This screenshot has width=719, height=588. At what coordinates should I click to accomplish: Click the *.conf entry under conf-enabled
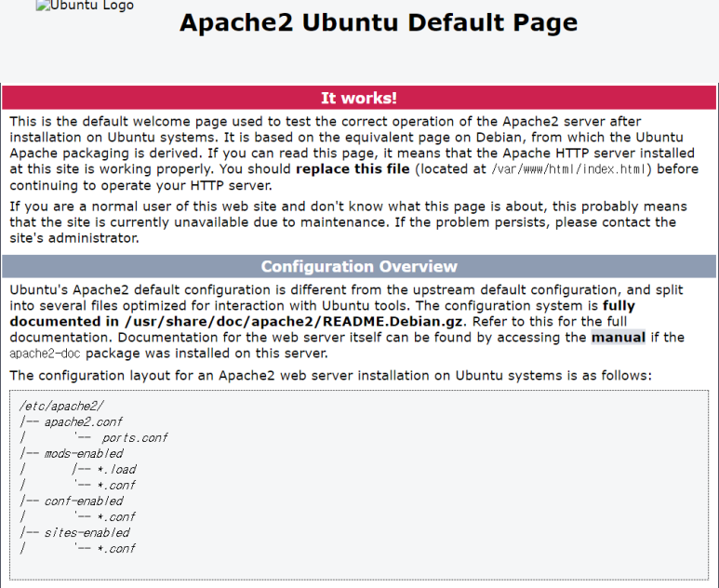point(116,517)
